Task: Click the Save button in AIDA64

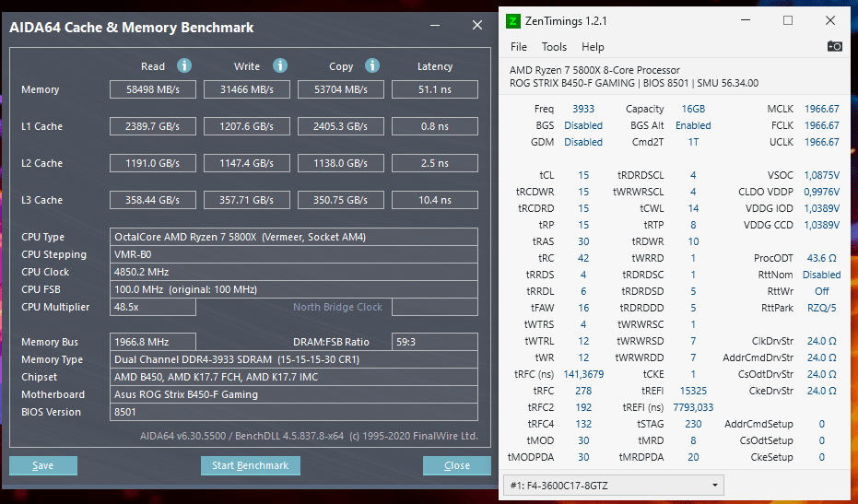Action: pos(43,465)
